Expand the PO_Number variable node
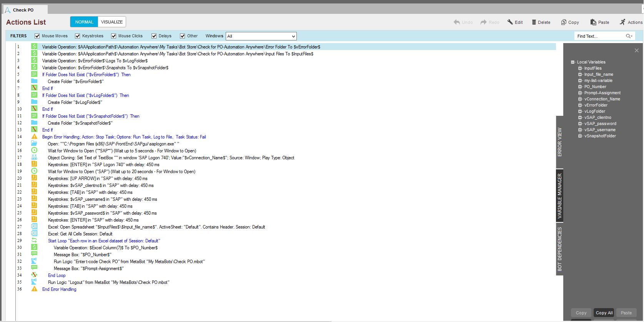 pyautogui.click(x=580, y=87)
